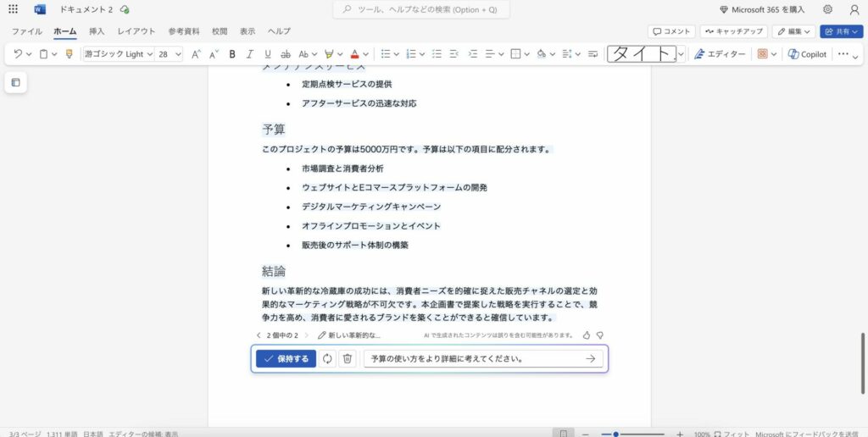Image resolution: width=868 pixels, height=437 pixels.
Task: Decrease the paragraph indent
Action: [454, 53]
